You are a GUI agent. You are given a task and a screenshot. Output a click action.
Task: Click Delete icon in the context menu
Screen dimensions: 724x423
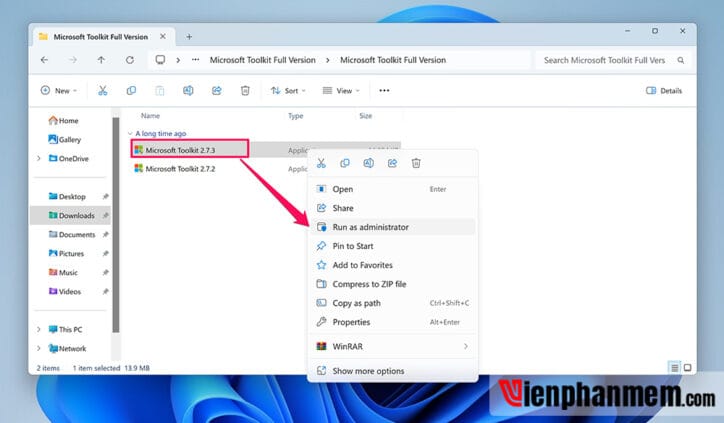416,163
